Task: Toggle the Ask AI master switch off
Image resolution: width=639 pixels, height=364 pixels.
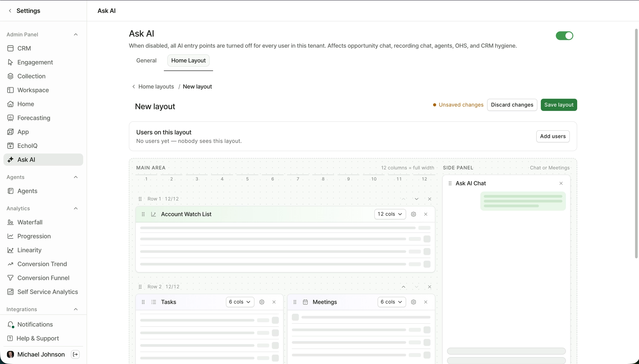Action: (x=564, y=36)
